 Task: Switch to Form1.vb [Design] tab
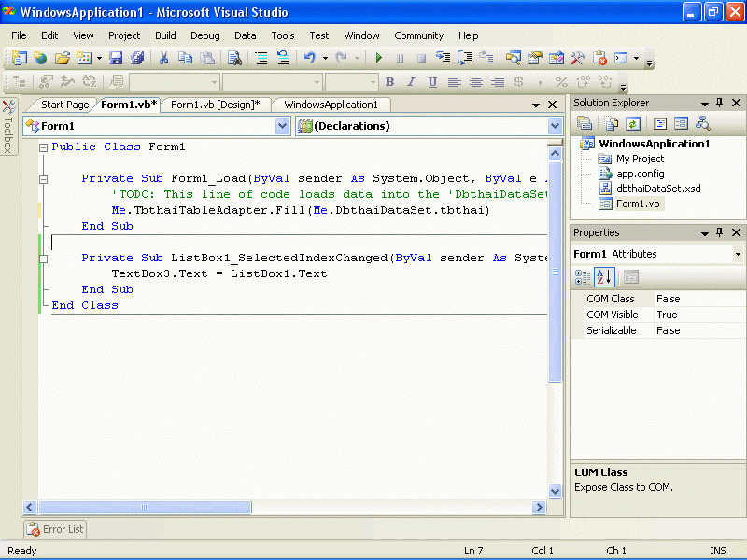[216, 105]
